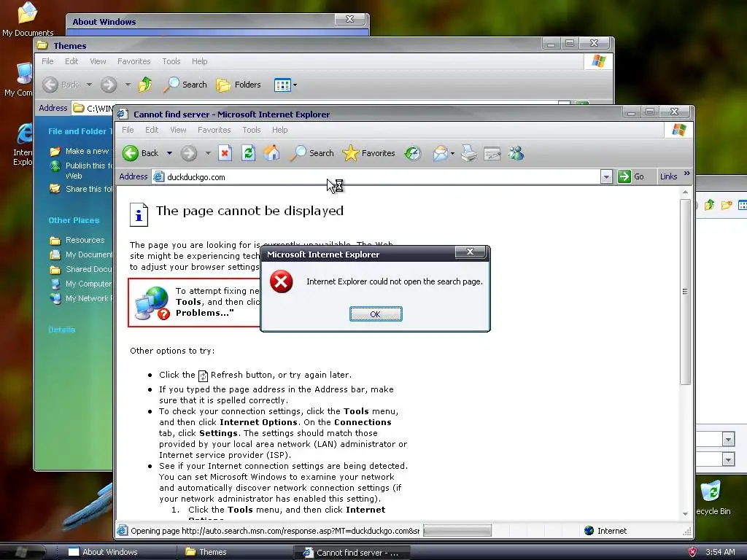The image size is (747, 560).
Task: Click OK in the error dialog
Action: coord(376,314)
